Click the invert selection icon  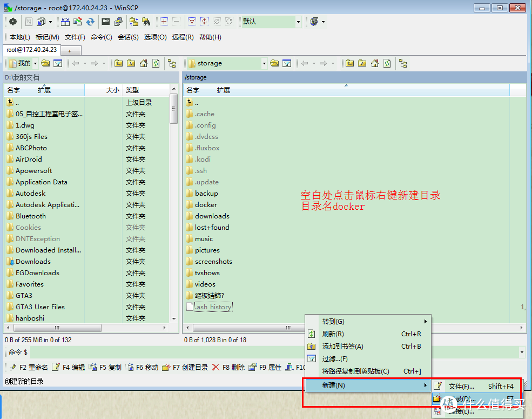(204, 22)
